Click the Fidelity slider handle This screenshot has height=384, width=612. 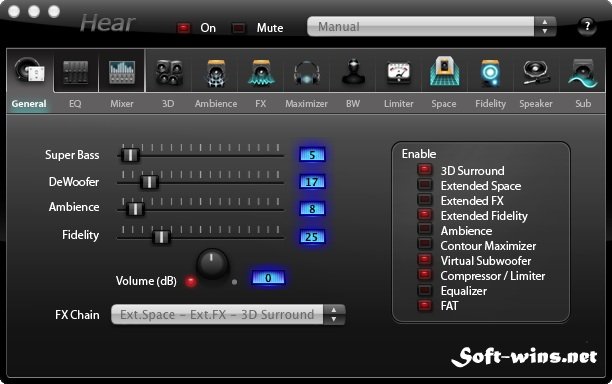point(161,237)
